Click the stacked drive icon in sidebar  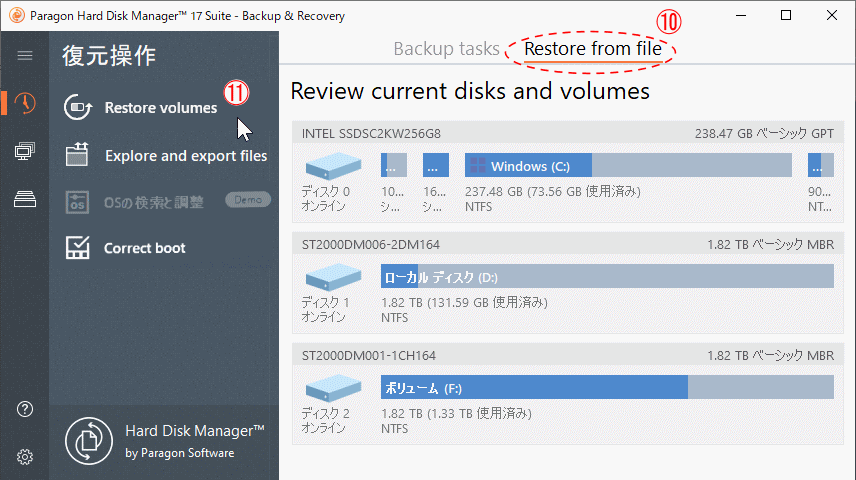click(x=25, y=199)
